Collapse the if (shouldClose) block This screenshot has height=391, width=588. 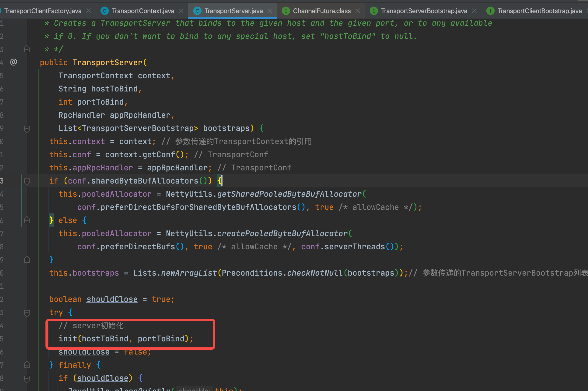(27, 378)
